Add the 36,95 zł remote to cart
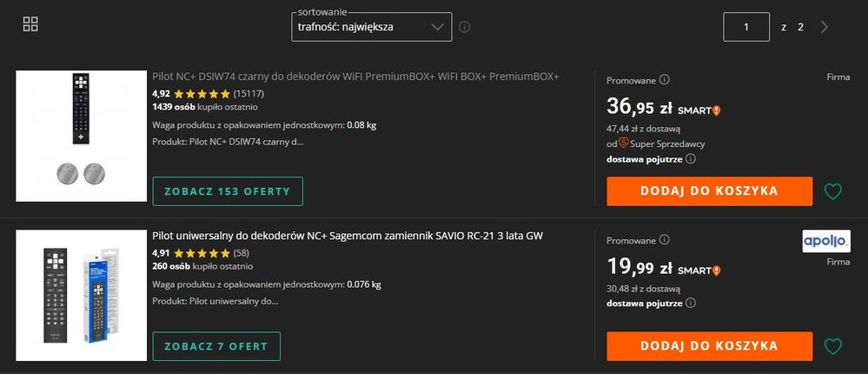Screen dimensions: 868x374 [709, 191]
